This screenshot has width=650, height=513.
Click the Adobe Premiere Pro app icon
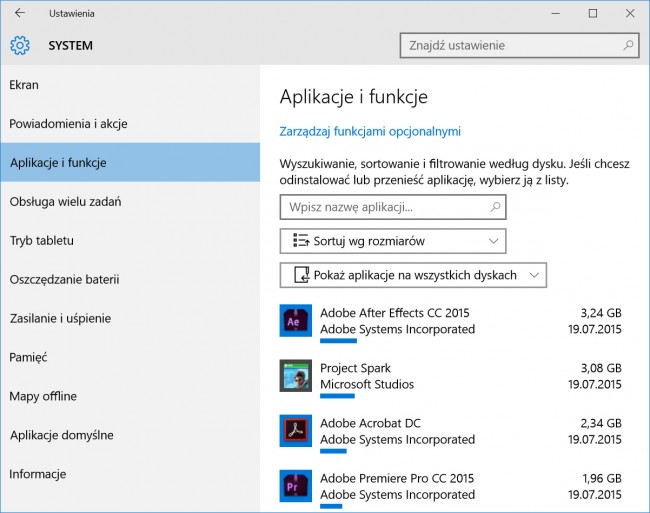pyautogui.click(x=296, y=486)
